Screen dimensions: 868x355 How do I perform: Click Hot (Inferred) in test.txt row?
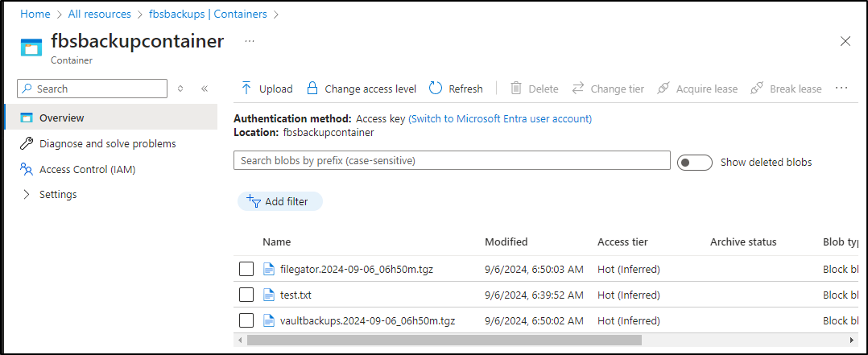[629, 295]
